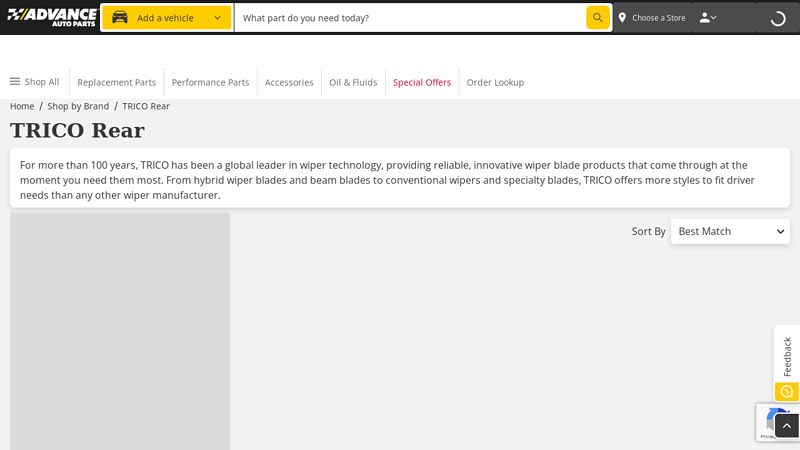The height and width of the screenshot is (450, 800).
Task: Select Oil & Fluids in navigation
Action: pyautogui.click(x=353, y=82)
